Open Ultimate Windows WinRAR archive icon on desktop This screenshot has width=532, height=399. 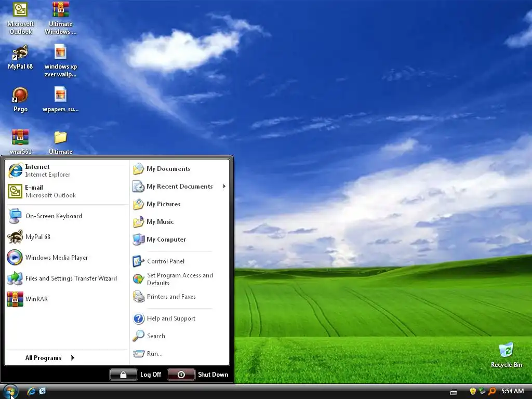(60, 18)
